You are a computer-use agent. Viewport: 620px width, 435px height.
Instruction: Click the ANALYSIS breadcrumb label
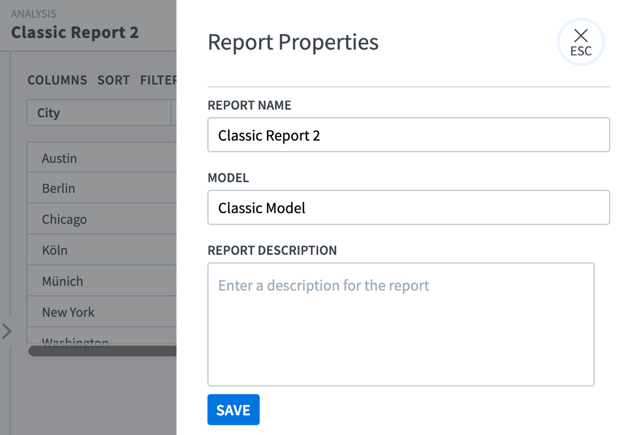(34, 14)
